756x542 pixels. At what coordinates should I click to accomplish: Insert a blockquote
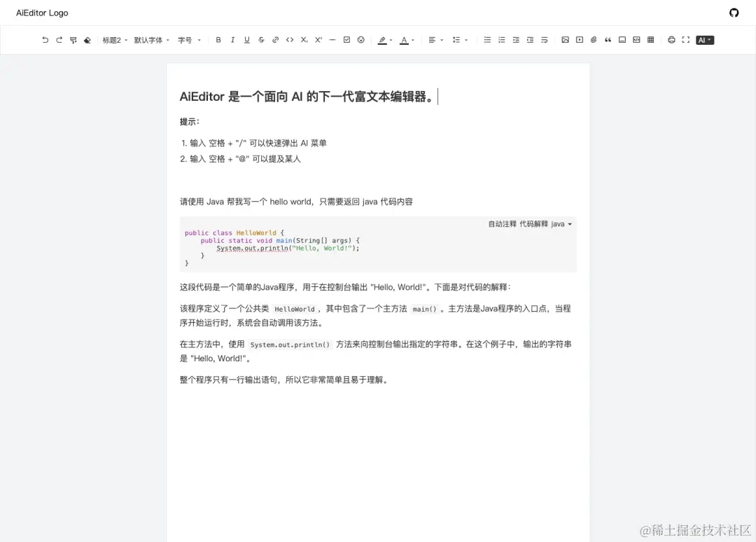click(608, 40)
